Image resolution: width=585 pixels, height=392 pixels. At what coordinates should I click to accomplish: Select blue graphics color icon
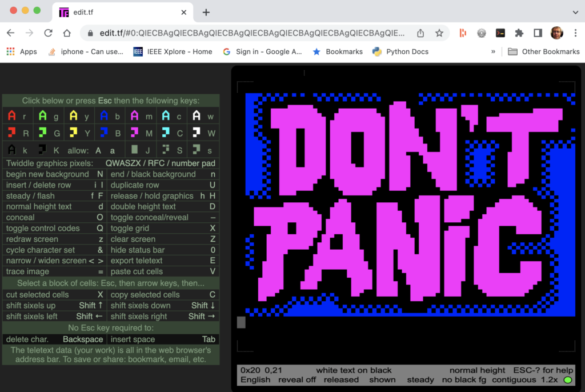click(104, 133)
